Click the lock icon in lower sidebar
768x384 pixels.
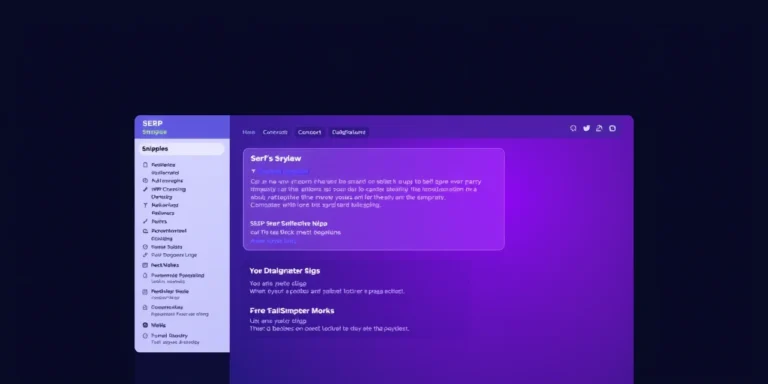[x=145, y=308]
